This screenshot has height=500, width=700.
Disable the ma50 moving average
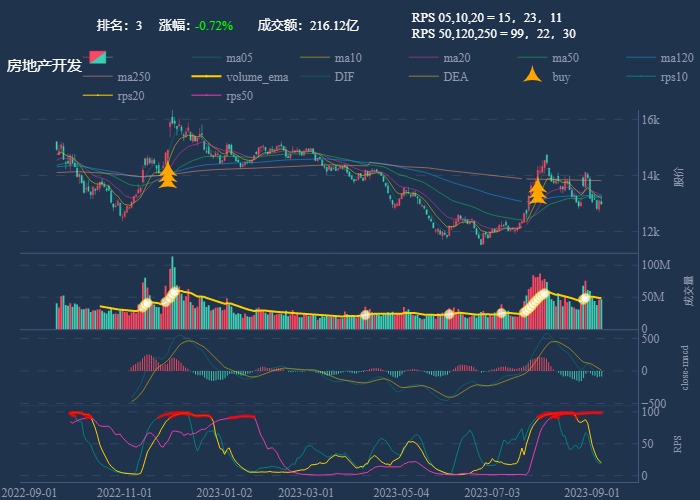(x=533, y=58)
